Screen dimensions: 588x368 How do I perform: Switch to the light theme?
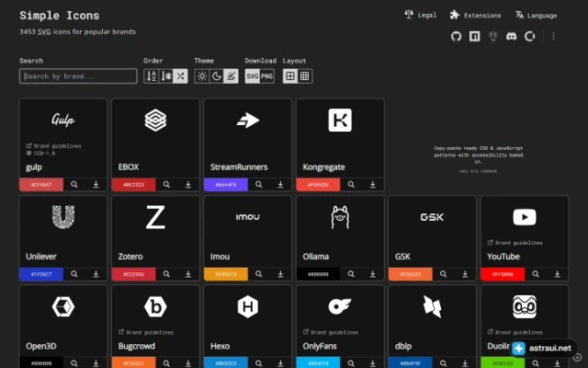click(202, 76)
